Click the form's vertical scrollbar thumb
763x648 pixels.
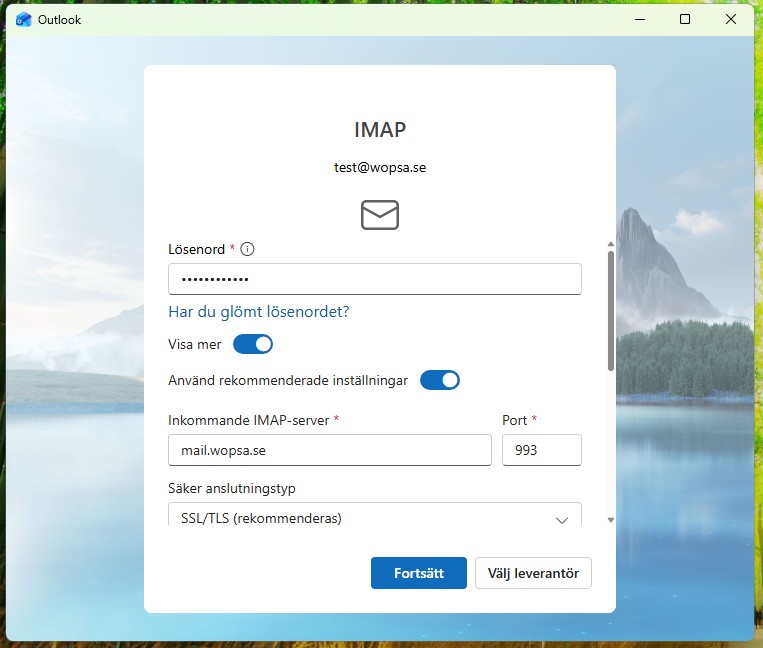pyautogui.click(x=611, y=310)
